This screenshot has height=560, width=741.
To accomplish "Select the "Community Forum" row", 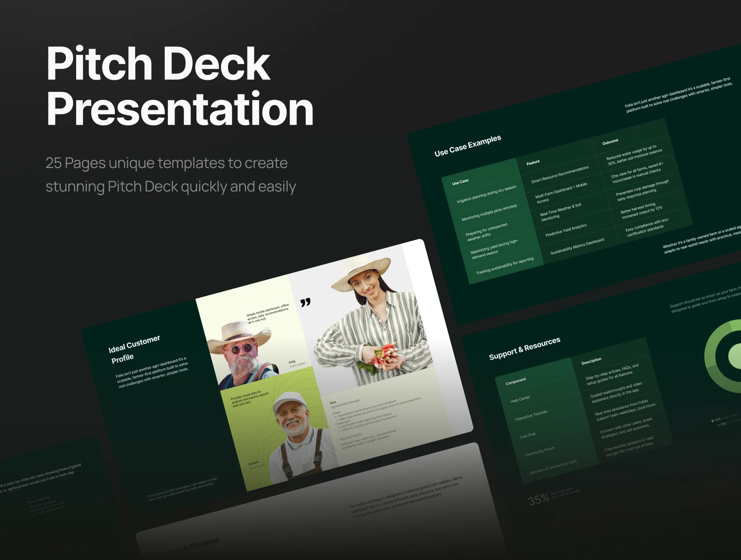I will pos(540,451).
